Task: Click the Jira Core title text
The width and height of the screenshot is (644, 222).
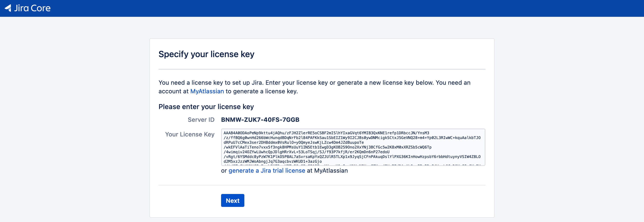Action: 32,8
